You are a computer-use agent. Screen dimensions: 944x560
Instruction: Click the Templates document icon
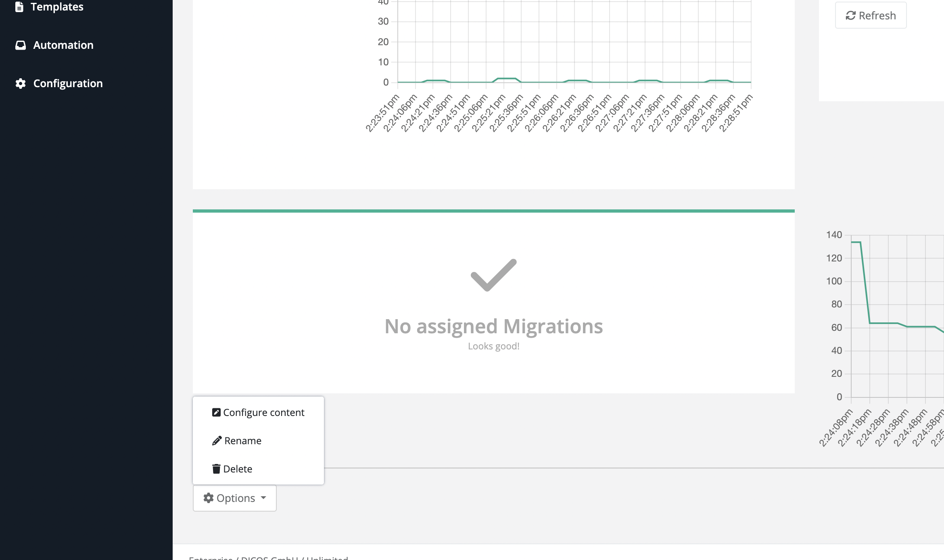tap(20, 6)
